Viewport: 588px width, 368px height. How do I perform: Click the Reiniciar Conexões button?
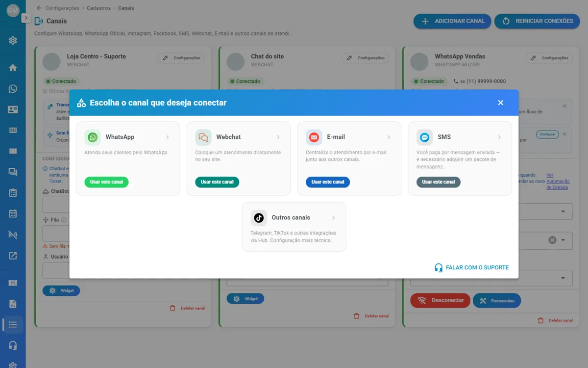click(x=537, y=21)
